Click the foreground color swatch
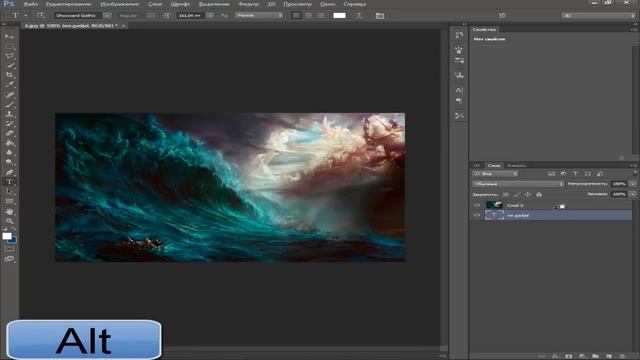The image size is (640, 360). (7, 236)
